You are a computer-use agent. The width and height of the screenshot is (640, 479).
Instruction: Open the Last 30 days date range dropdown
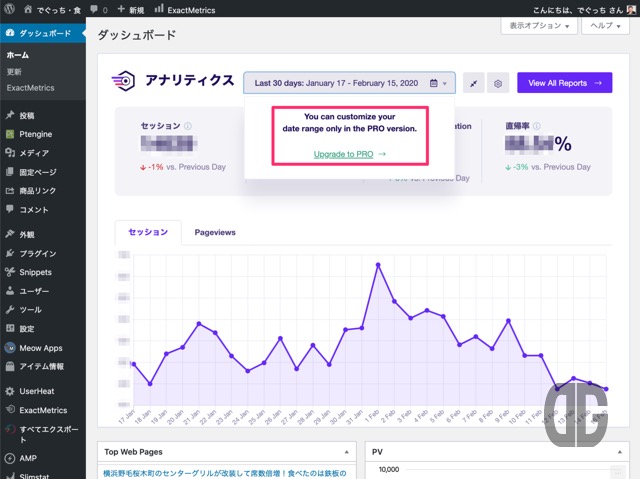point(349,83)
